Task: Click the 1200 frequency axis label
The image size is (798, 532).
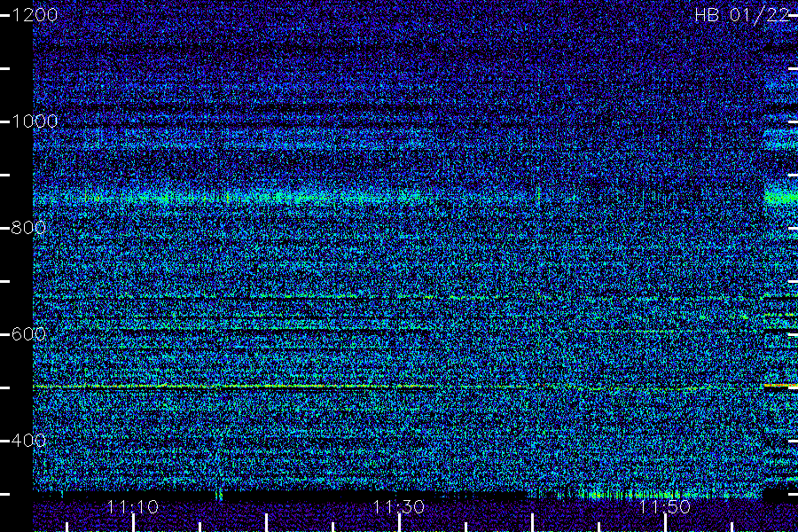Action: pyautogui.click(x=34, y=15)
